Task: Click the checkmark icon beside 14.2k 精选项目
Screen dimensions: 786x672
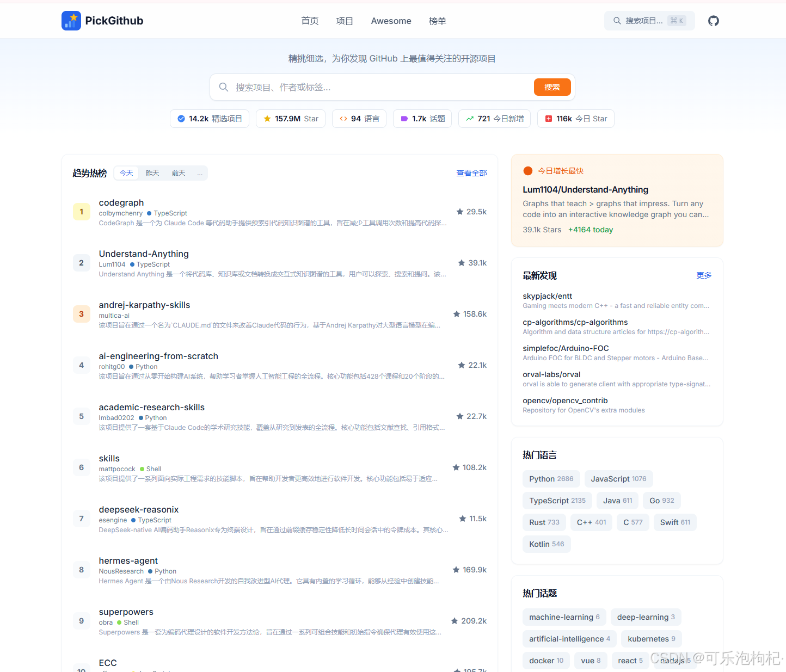Action: pyautogui.click(x=181, y=119)
